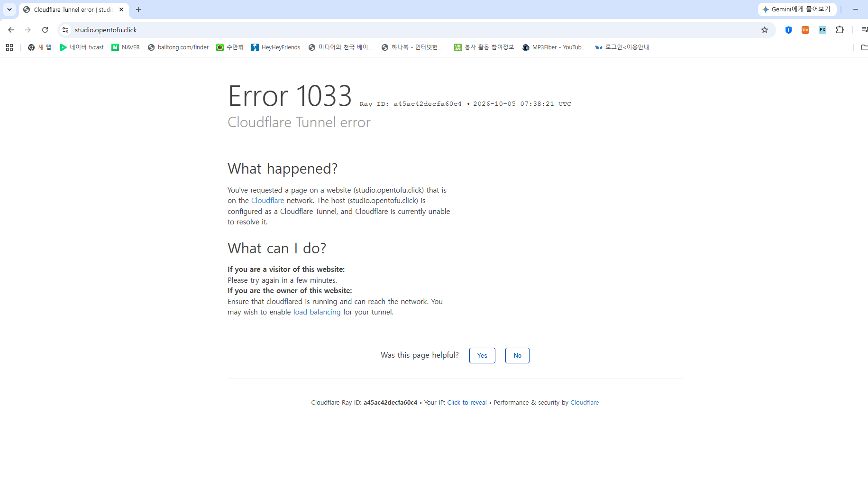Click the Ray ID a45ac42decfa60c4 footer text
The width and height of the screenshot is (868, 481).
390,403
